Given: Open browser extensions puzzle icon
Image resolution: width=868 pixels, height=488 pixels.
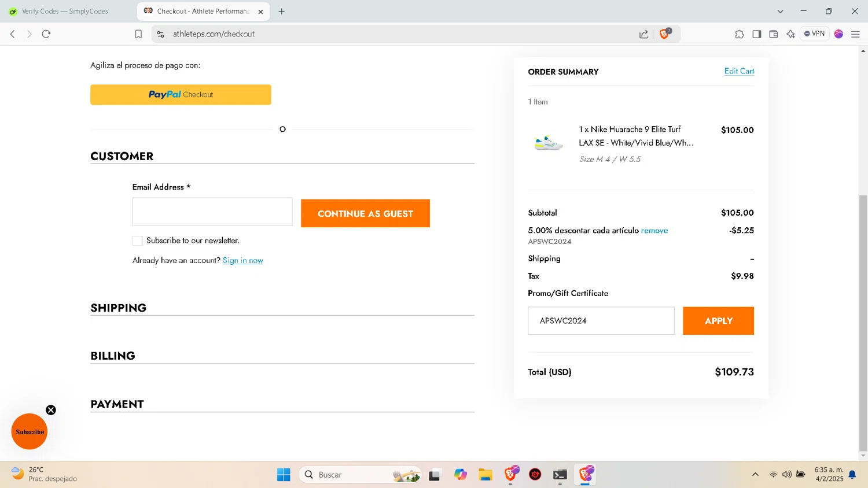Looking at the screenshot, I should click(x=740, y=34).
